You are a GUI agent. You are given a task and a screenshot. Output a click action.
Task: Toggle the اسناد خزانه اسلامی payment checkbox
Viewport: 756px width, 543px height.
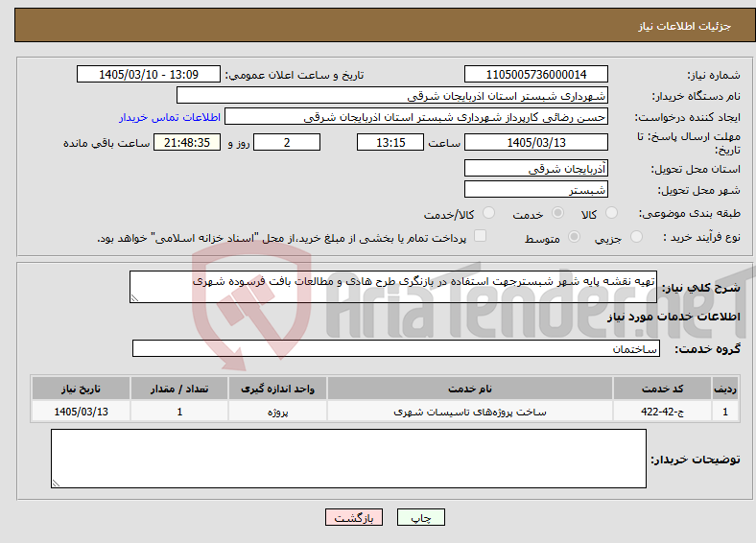481,235
